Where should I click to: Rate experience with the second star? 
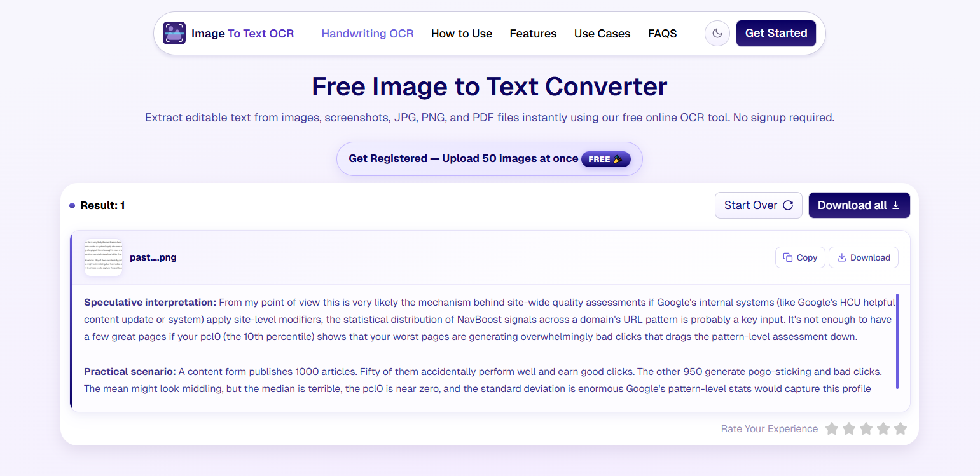(849, 429)
